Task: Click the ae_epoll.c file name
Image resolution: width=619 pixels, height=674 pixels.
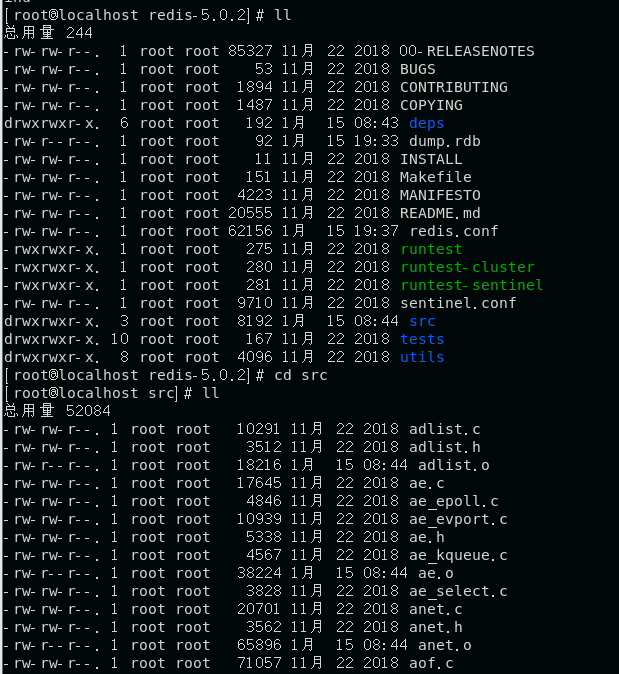Action: pos(453,501)
